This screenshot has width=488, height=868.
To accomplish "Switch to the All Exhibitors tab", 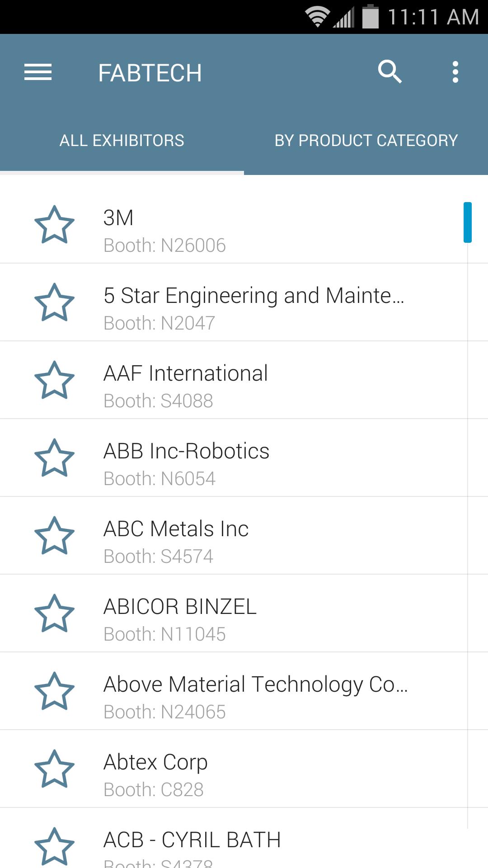I will (122, 141).
